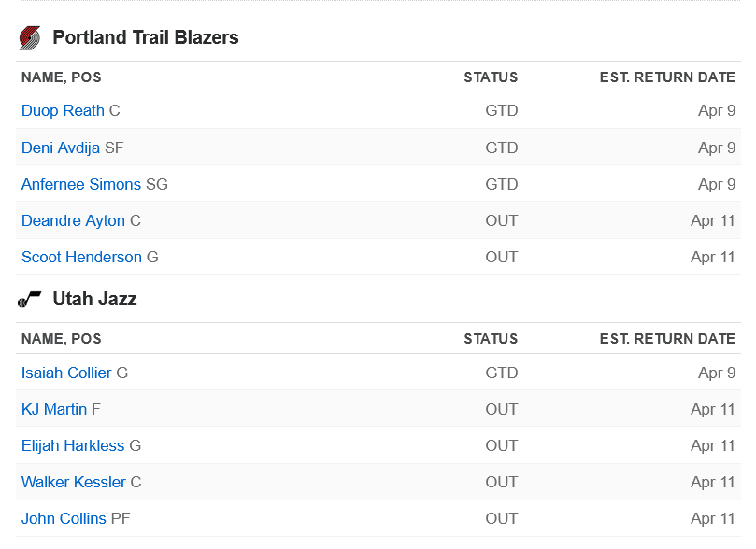Open Isaiah Collier's player page
756x549 pixels.
66,373
